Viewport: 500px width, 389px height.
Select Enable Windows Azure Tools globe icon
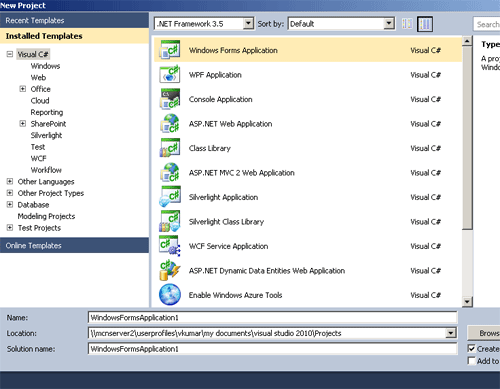click(x=170, y=295)
